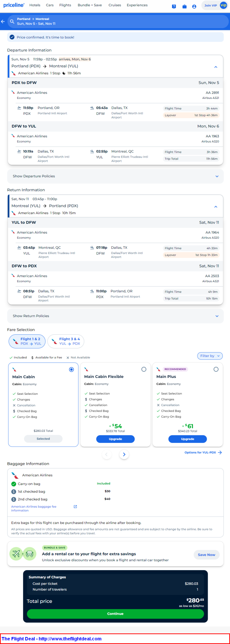
Task: Upgrade to Main Cabin Flexible fare
Action: (115, 439)
